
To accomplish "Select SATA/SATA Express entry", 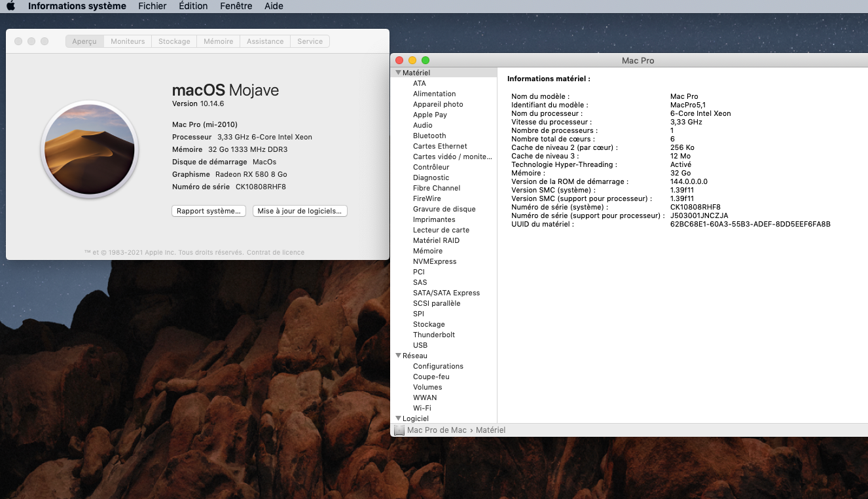I will [446, 293].
